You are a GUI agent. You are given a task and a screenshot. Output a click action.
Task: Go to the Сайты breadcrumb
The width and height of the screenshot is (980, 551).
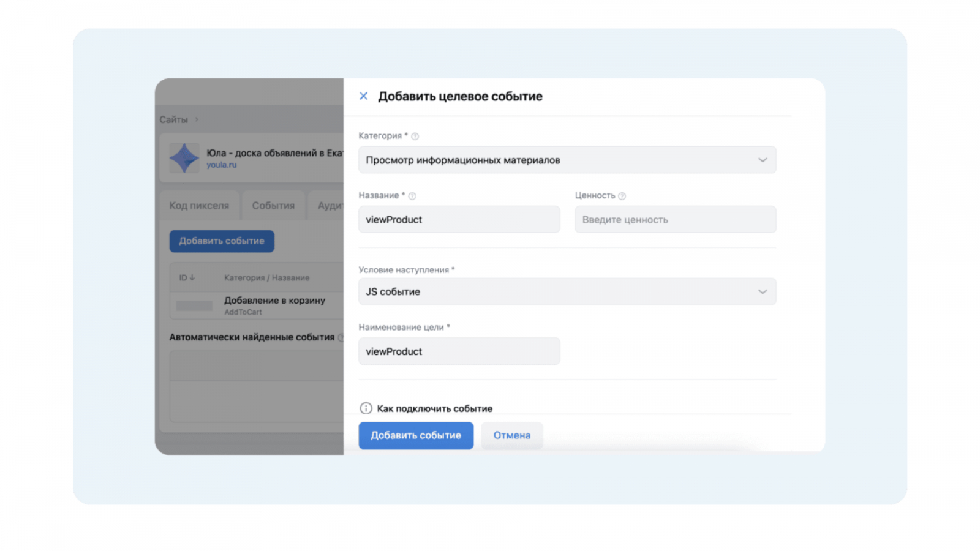tap(173, 120)
